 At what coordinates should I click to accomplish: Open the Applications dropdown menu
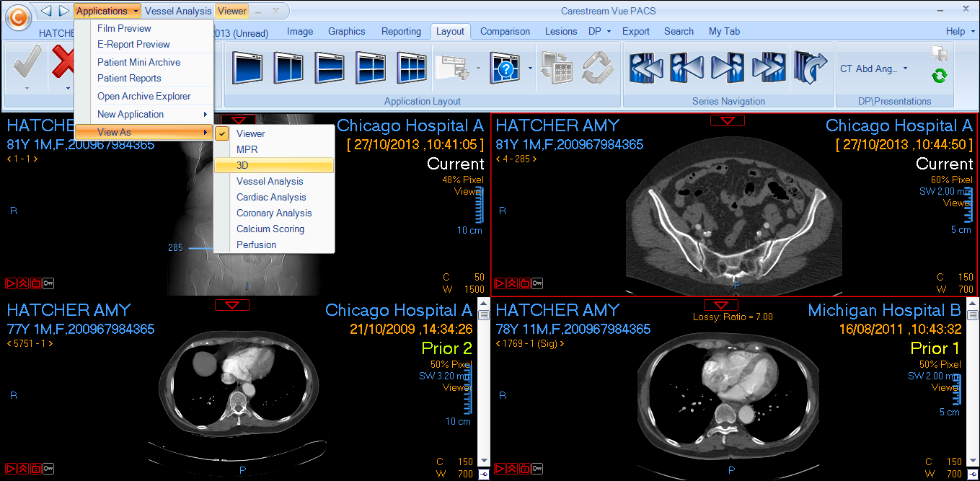[x=107, y=11]
